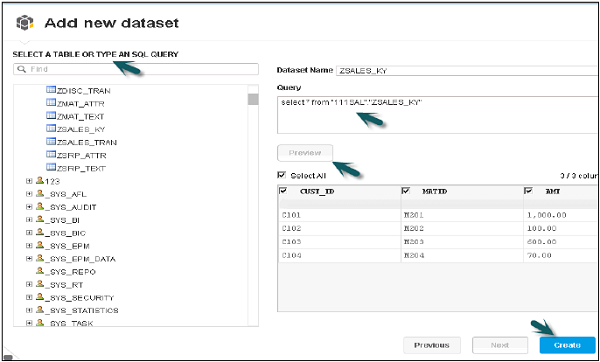Uncheck the MATID column checkbox
This screenshot has width=600, height=362.
pos(406,191)
